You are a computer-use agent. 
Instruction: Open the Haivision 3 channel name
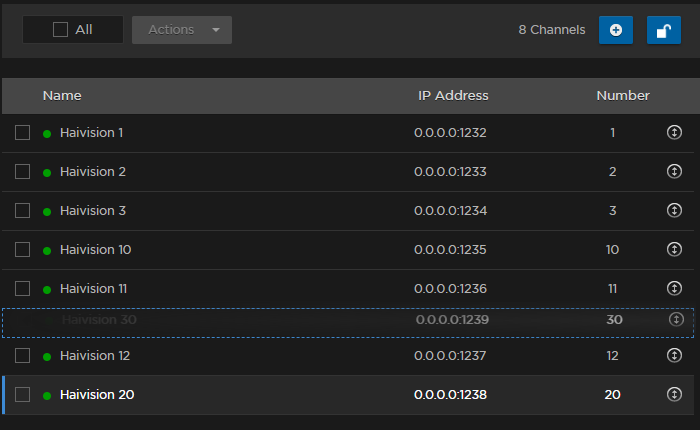[x=93, y=210]
